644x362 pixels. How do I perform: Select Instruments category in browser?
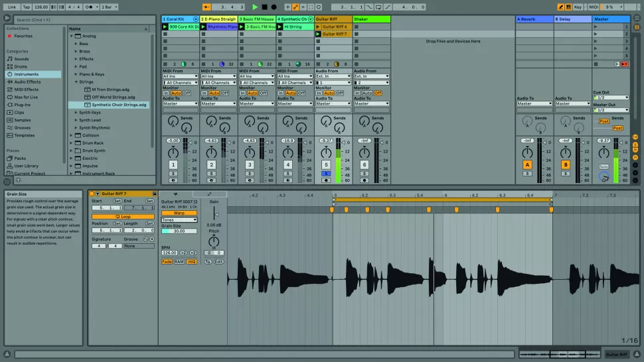[x=27, y=74]
